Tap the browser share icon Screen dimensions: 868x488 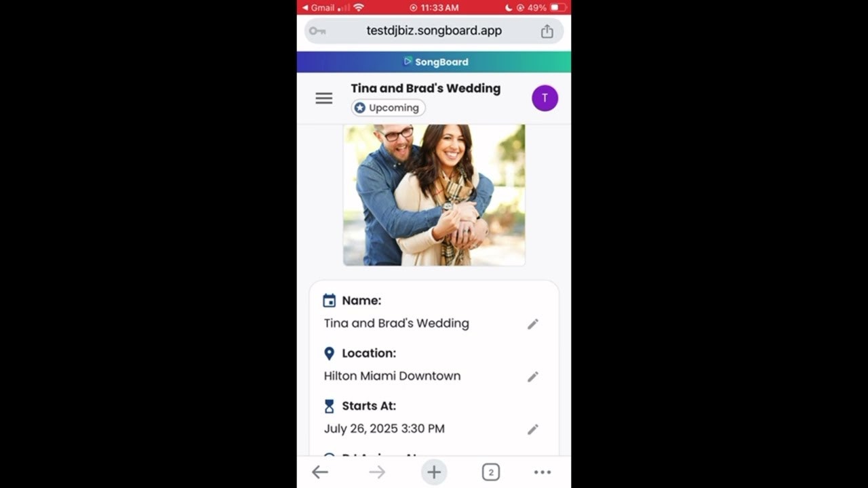coord(547,31)
